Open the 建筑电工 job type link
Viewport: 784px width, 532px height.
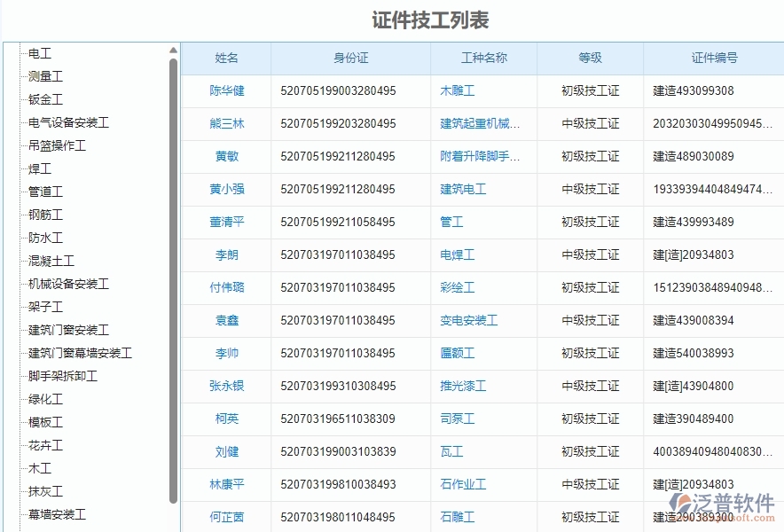462,189
